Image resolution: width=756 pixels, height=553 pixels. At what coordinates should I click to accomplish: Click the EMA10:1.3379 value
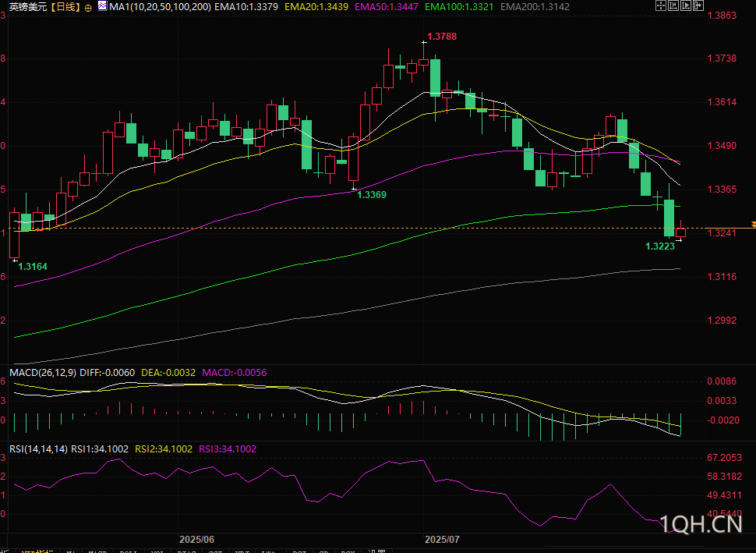tap(246, 7)
